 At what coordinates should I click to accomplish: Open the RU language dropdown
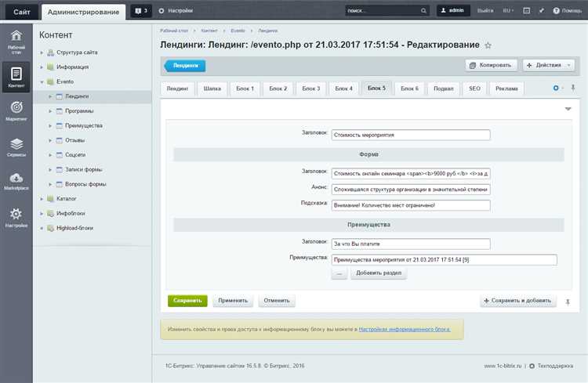tap(508, 11)
